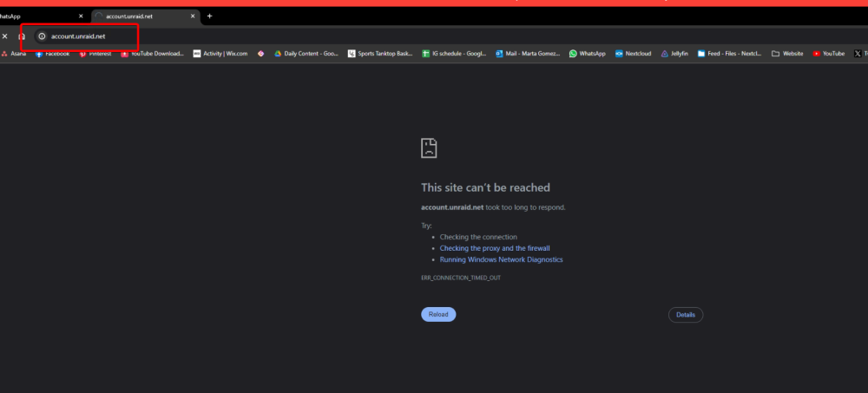Click the pink diamond icon bookmark
The image size is (868, 393).
tap(260, 54)
